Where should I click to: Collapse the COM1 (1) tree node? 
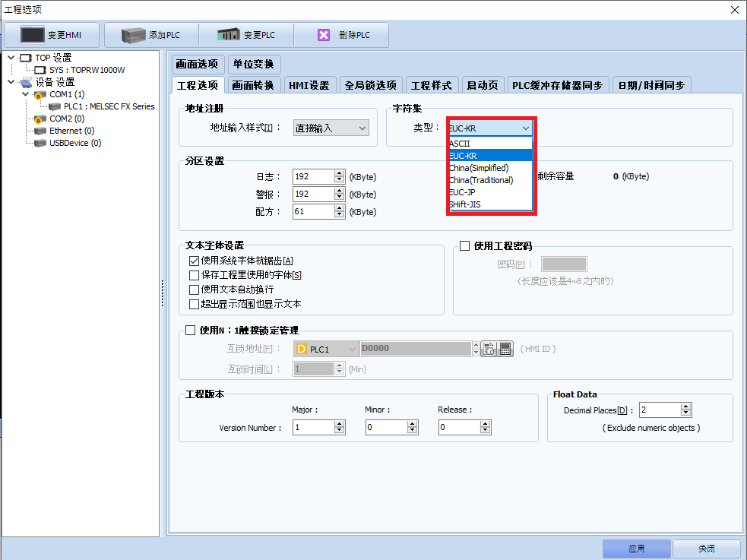tap(25, 94)
